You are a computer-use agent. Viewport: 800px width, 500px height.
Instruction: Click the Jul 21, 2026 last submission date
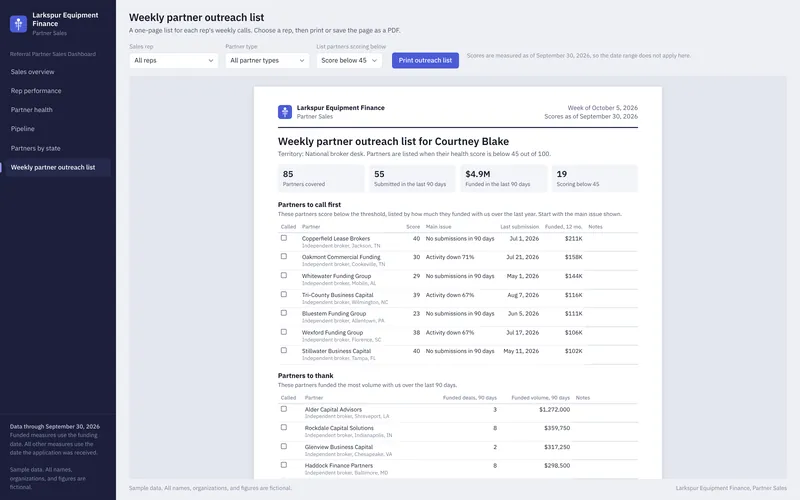click(522, 257)
